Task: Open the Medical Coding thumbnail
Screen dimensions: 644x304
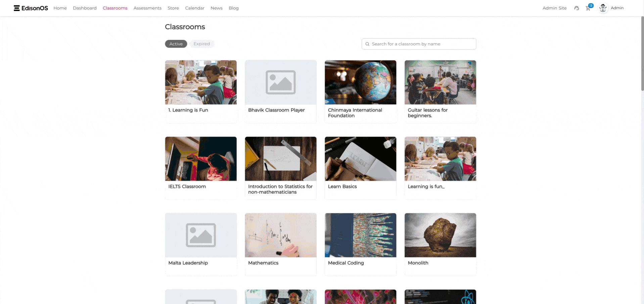Action: [361, 235]
